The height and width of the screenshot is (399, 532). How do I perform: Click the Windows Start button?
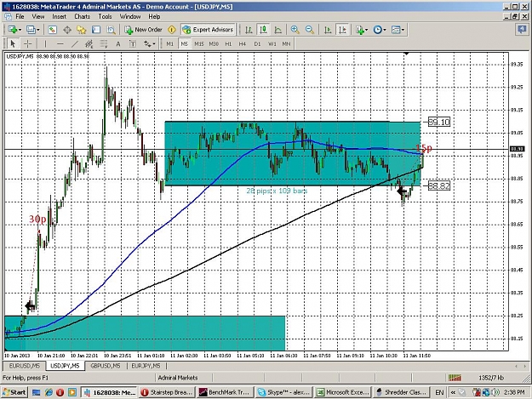click(14, 392)
